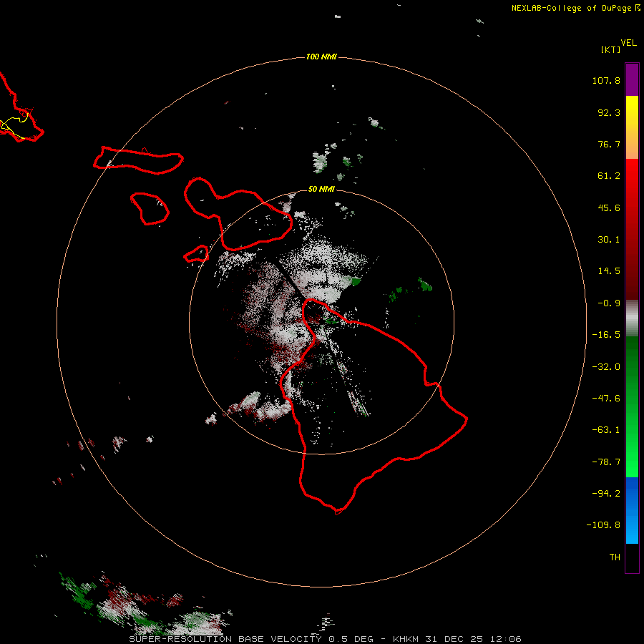
Task: Select the -109.8 value on velocity scale
Action: (x=603, y=525)
